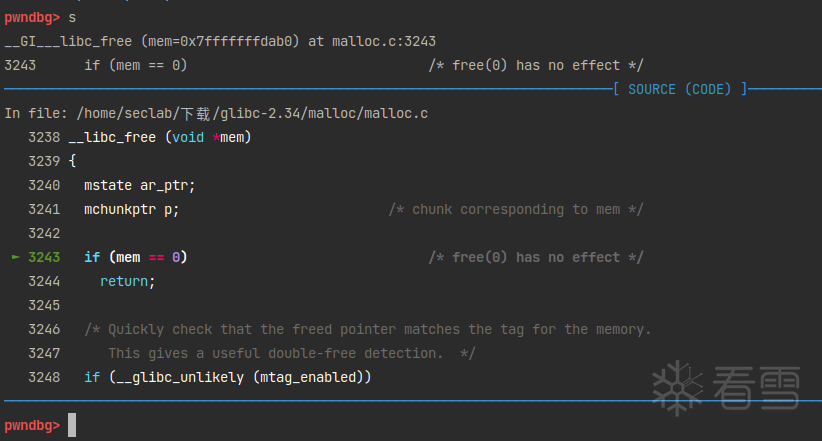This screenshot has height=441, width=822.
Task: Click the 'return;' statement on line 3244
Action: 128,282
